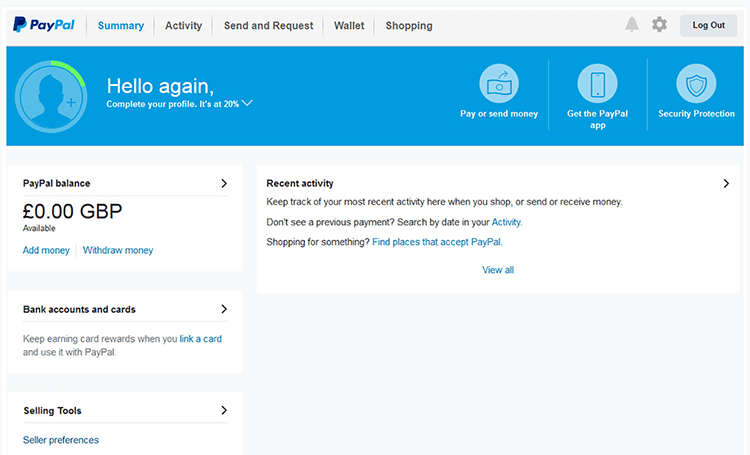
Task: Open the Seller preferences link
Action: (61, 440)
